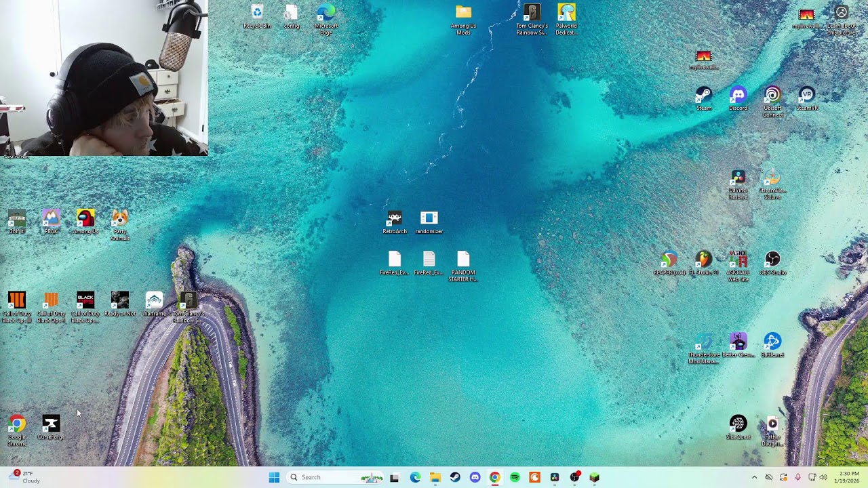Select the Party Animals corgi icon
The image size is (868, 488).
click(120, 225)
